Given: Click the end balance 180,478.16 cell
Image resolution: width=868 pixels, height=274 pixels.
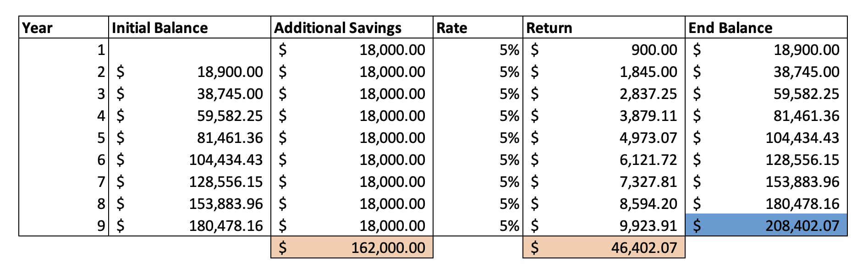Looking at the screenshot, I should click(766, 203).
